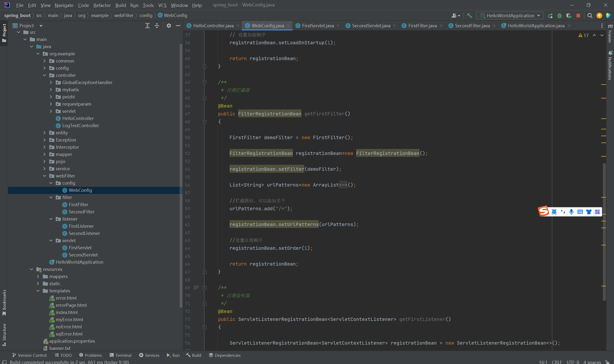614x364 pixels.
Task: Open Search Everywhere magnifier icon
Action: coord(590,16)
